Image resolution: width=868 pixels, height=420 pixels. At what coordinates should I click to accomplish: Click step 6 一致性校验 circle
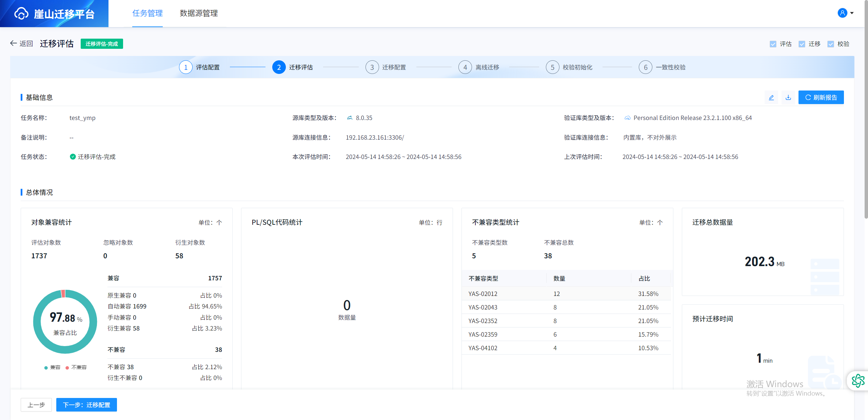point(645,67)
